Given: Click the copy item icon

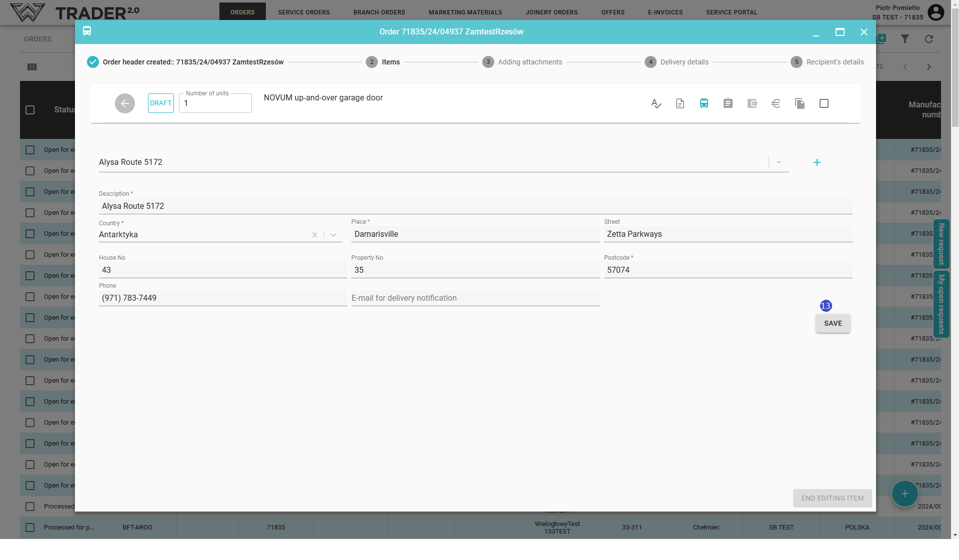Looking at the screenshot, I should [x=800, y=103].
